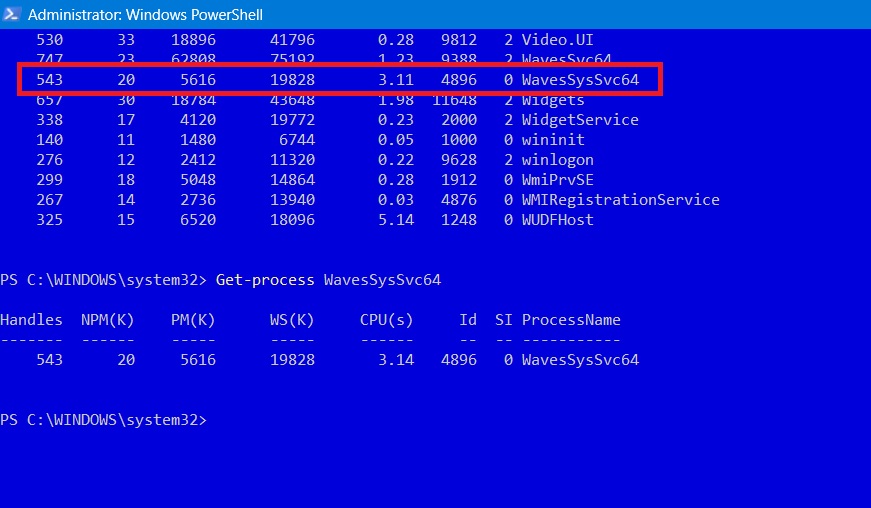
Task: Click the SI column header
Action: 503,320
